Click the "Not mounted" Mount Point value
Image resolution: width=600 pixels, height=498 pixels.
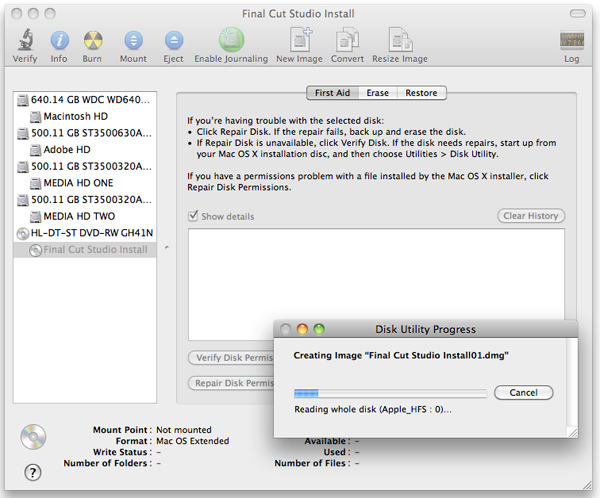(184, 430)
